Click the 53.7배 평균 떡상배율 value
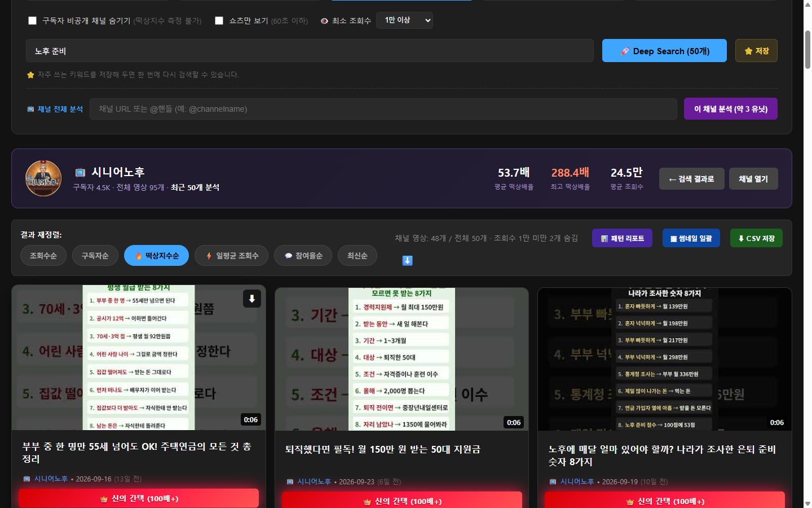The height and width of the screenshot is (508, 812). 514,173
